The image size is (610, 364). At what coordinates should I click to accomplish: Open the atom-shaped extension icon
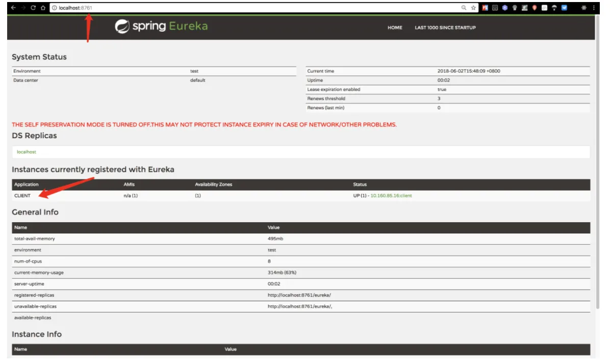point(584,8)
